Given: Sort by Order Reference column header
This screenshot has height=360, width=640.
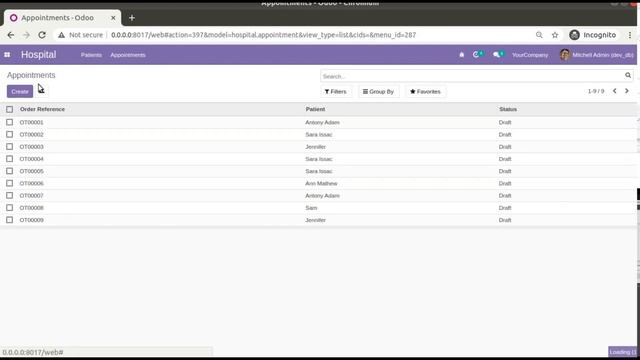Looking at the screenshot, I should click(42, 109).
